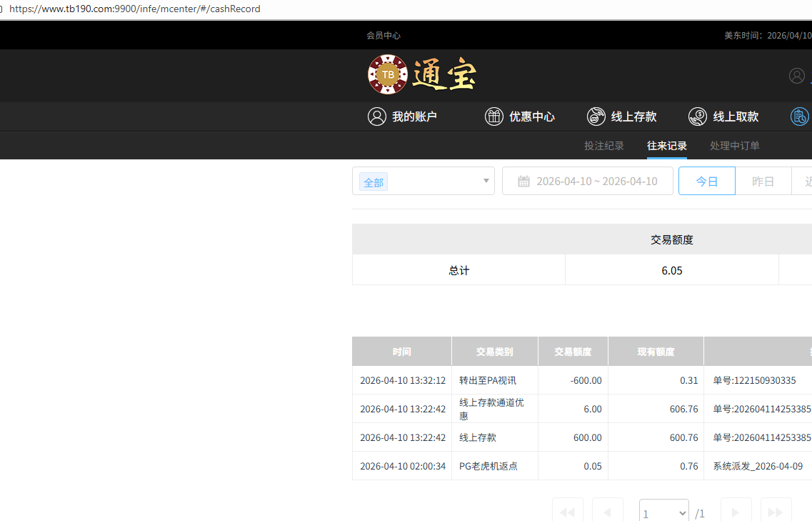Jump to the last records page
812x521 pixels.
(776, 512)
